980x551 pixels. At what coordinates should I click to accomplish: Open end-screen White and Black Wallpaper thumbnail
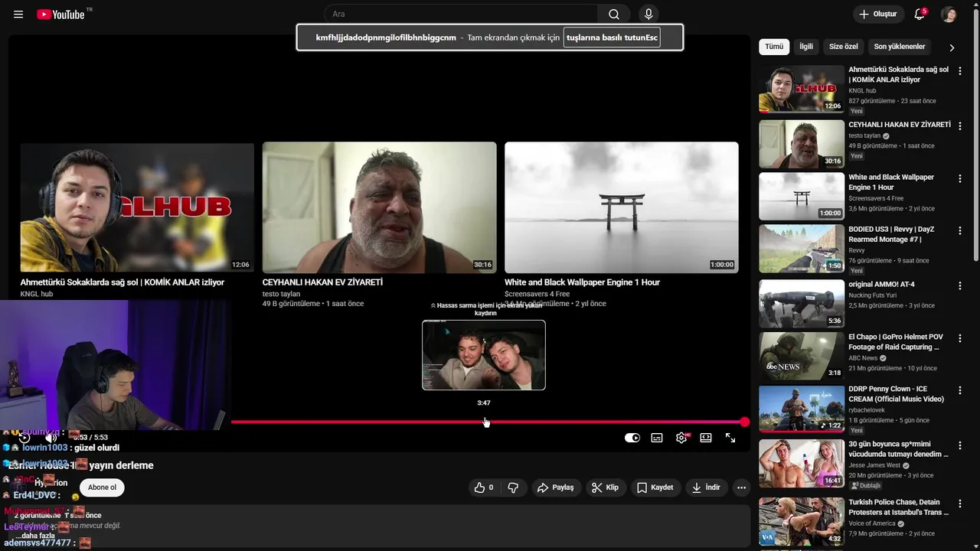click(x=622, y=207)
